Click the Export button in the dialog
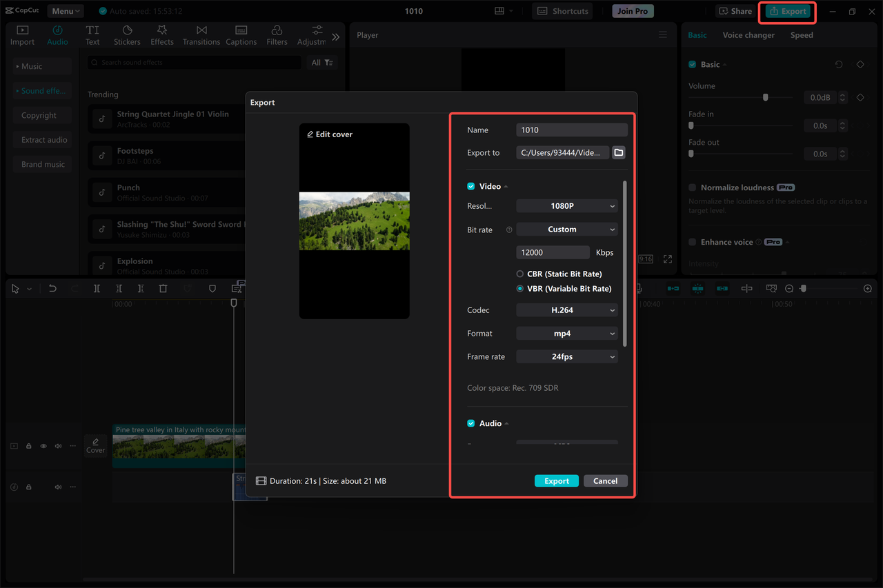 point(556,480)
